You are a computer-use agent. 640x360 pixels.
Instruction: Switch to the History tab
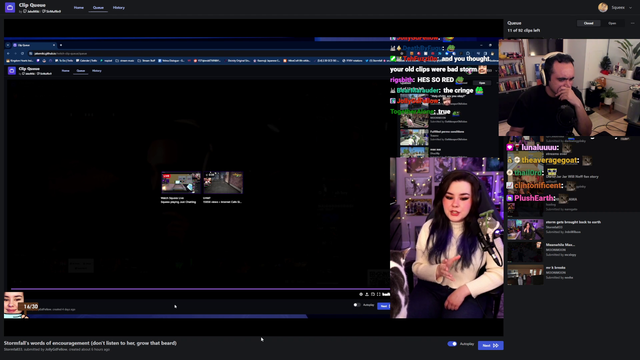[x=119, y=8]
